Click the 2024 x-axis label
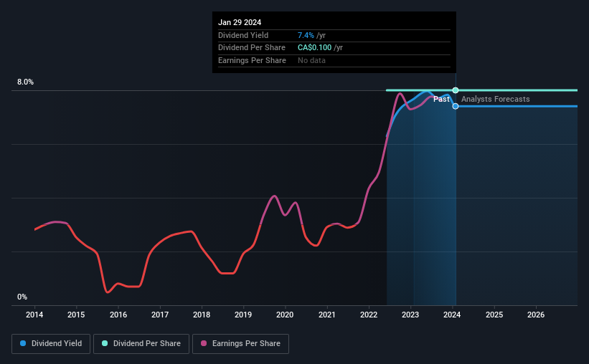The width and height of the screenshot is (589, 364). (452, 315)
